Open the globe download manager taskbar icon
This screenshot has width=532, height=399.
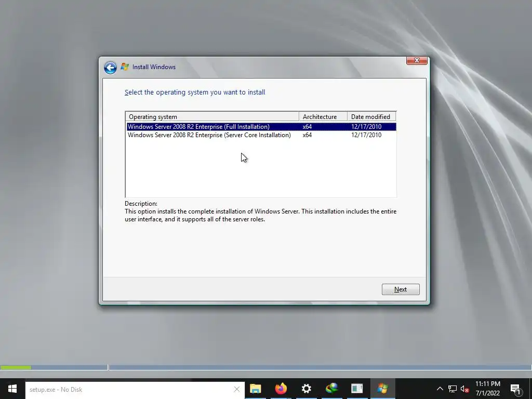coord(331,389)
